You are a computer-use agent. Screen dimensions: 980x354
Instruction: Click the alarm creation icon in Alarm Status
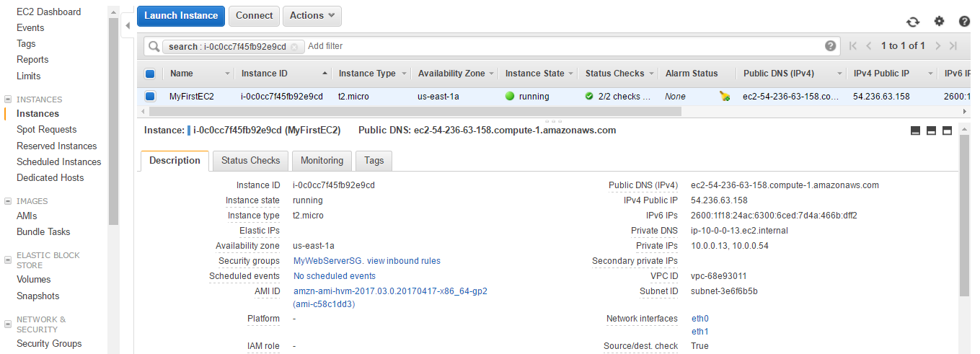pos(725,96)
